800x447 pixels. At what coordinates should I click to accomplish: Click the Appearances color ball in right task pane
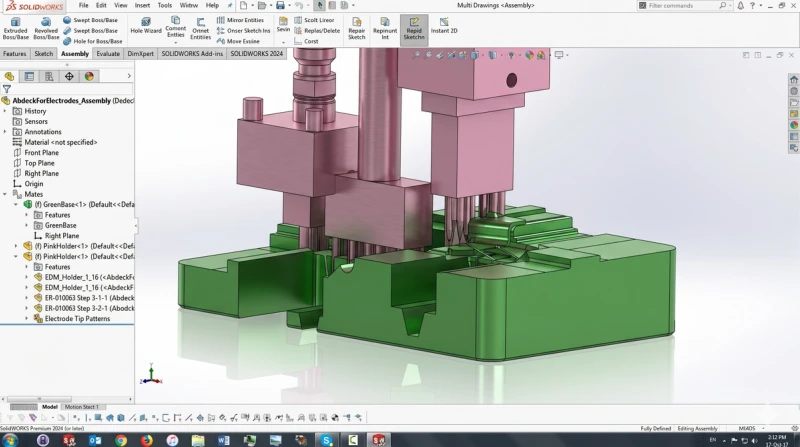pyautogui.click(x=793, y=125)
